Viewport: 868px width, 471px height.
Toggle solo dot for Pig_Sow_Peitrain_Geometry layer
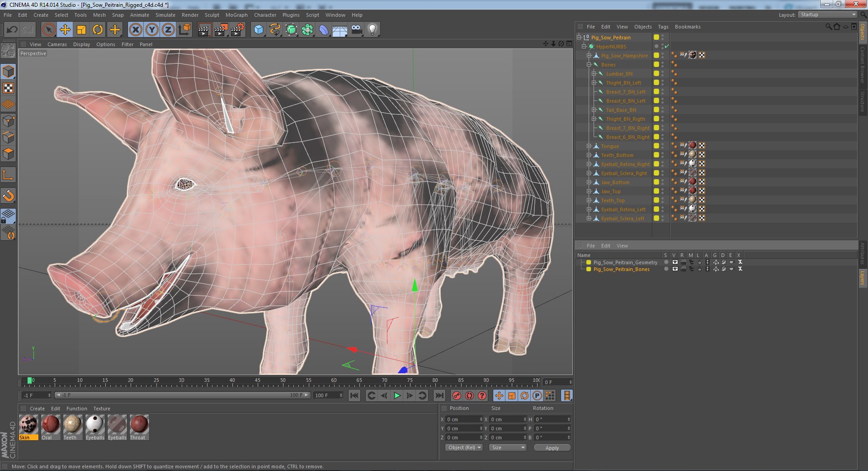coord(666,262)
